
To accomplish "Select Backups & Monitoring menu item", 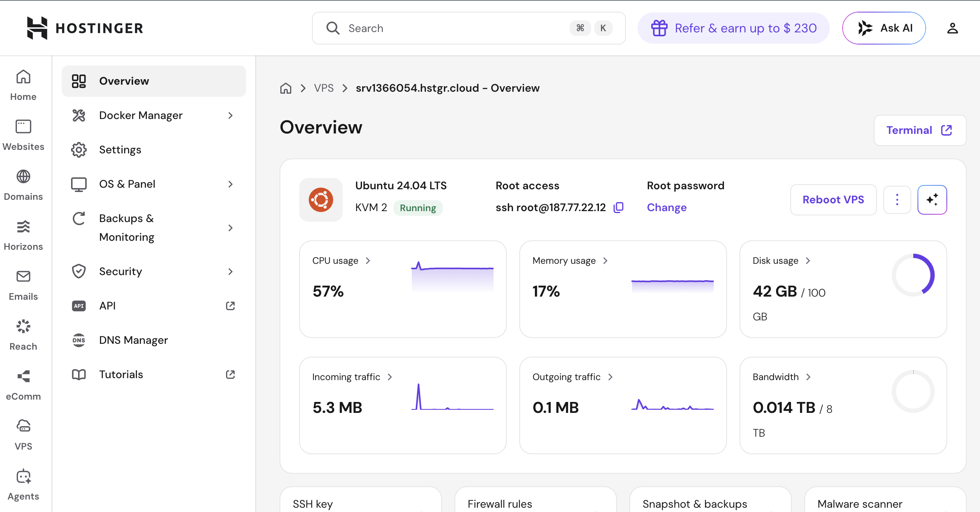I will pyautogui.click(x=154, y=228).
